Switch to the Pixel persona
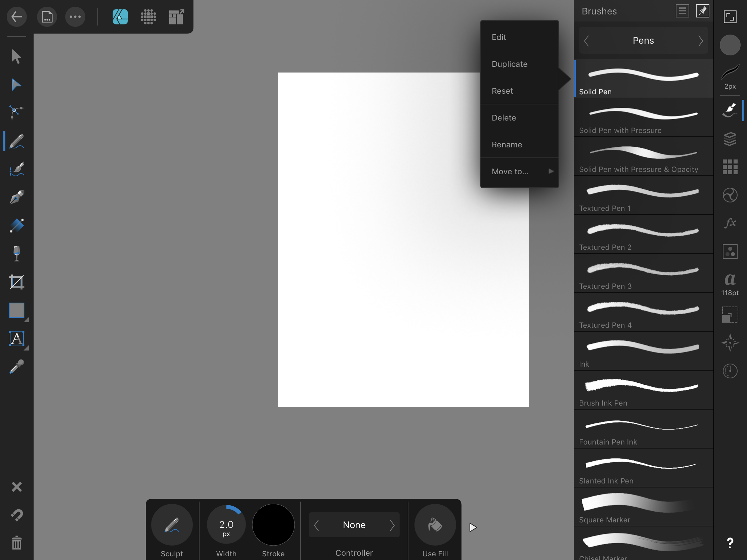Viewport: 747px width, 560px height. (148, 16)
